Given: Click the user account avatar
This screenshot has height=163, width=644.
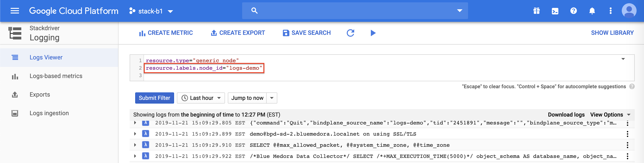Looking at the screenshot, I should 629,10.
